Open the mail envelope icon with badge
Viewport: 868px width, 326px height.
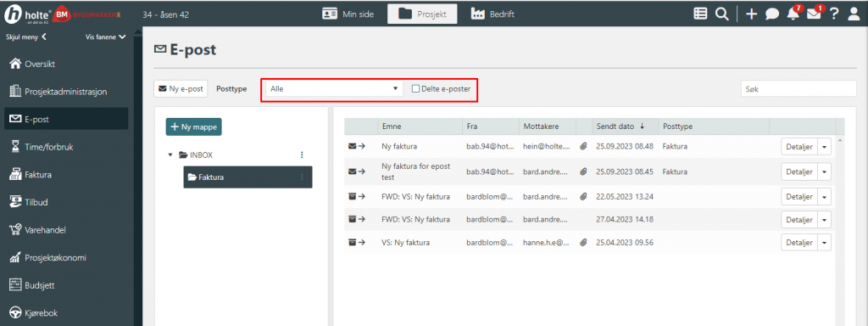pos(814,14)
